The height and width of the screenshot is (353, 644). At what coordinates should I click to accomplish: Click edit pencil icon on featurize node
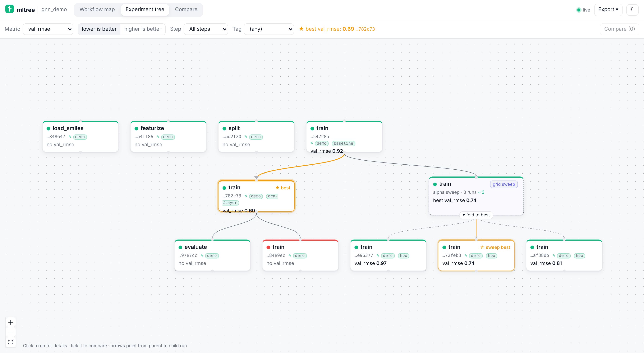pyautogui.click(x=158, y=137)
